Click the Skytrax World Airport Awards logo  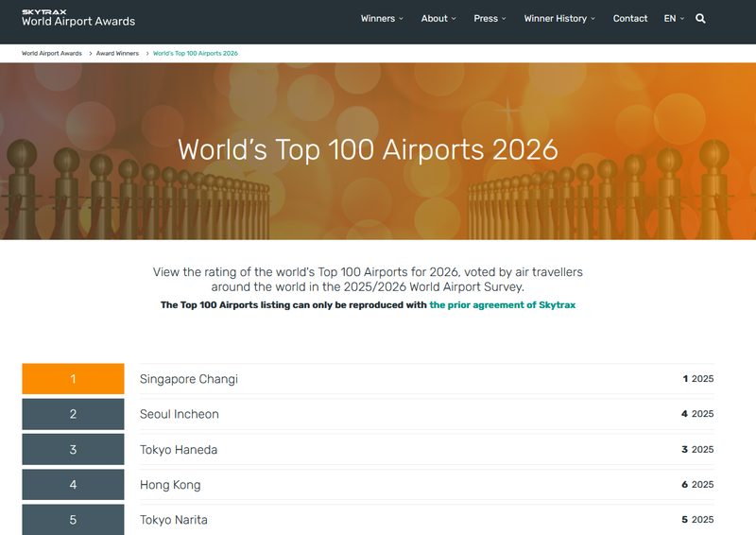click(x=78, y=18)
